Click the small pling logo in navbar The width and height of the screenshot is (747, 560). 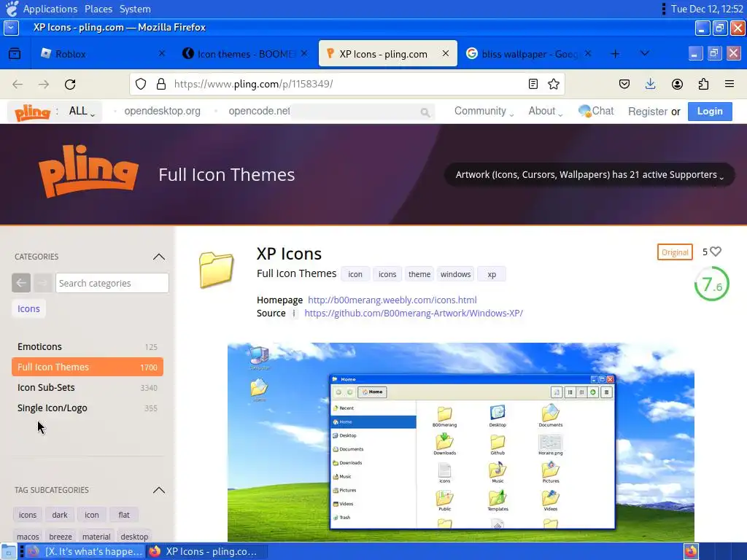32,112
